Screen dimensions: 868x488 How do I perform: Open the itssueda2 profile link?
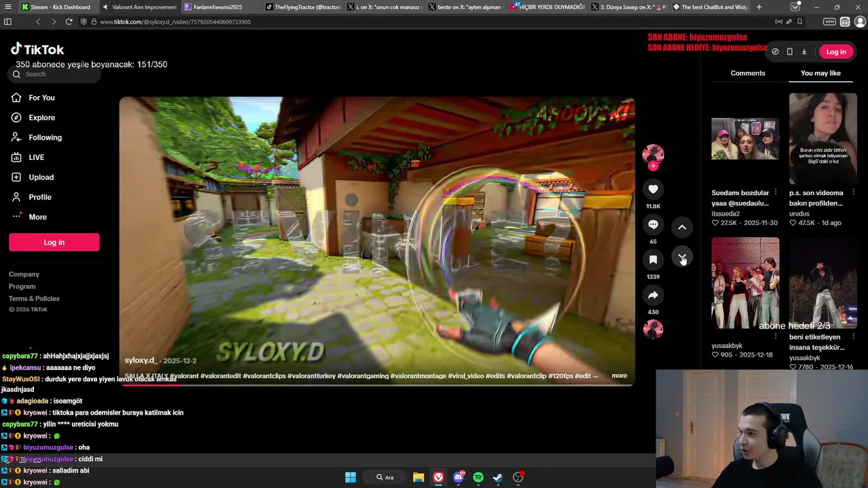726,213
